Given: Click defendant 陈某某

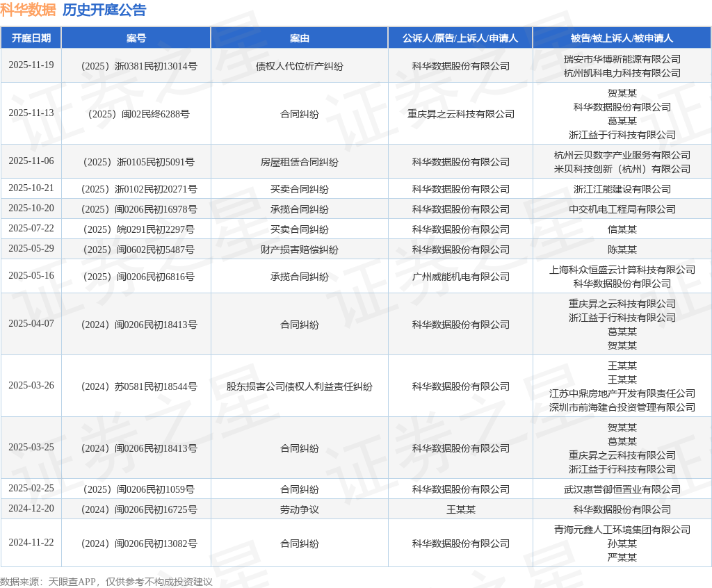Looking at the screenshot, I should 622,250.
